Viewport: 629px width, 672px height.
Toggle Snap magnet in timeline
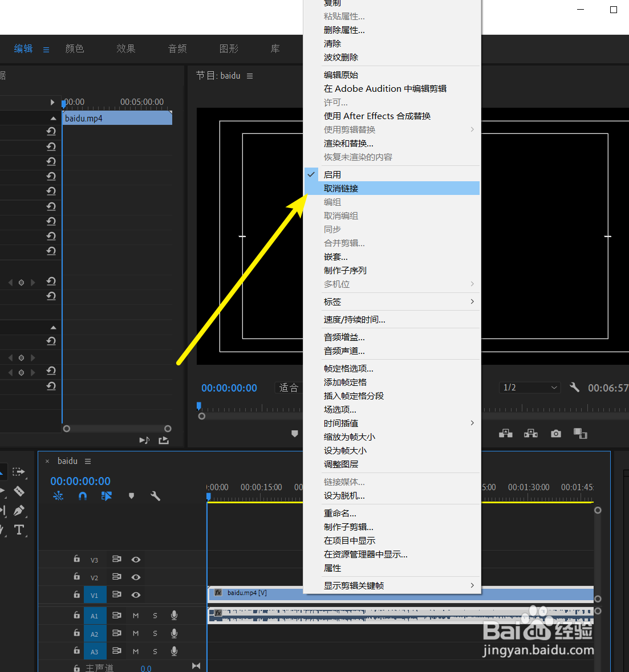[x=83, y=496]
